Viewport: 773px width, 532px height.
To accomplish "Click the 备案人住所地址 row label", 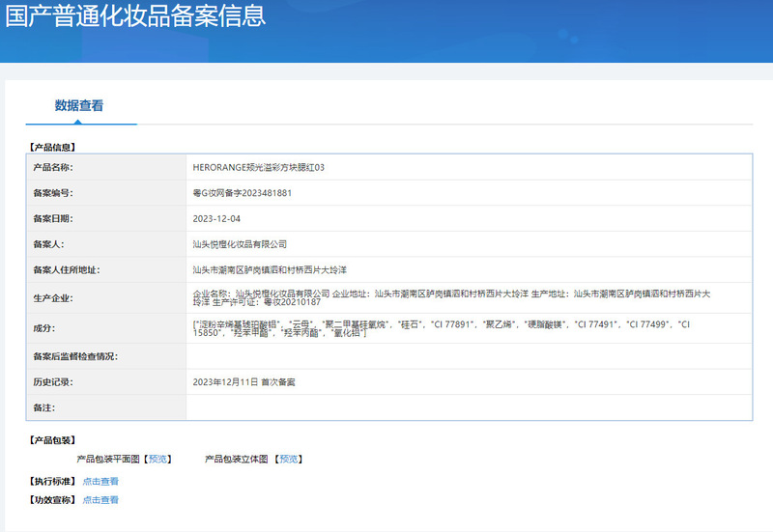I will point(66,270).
